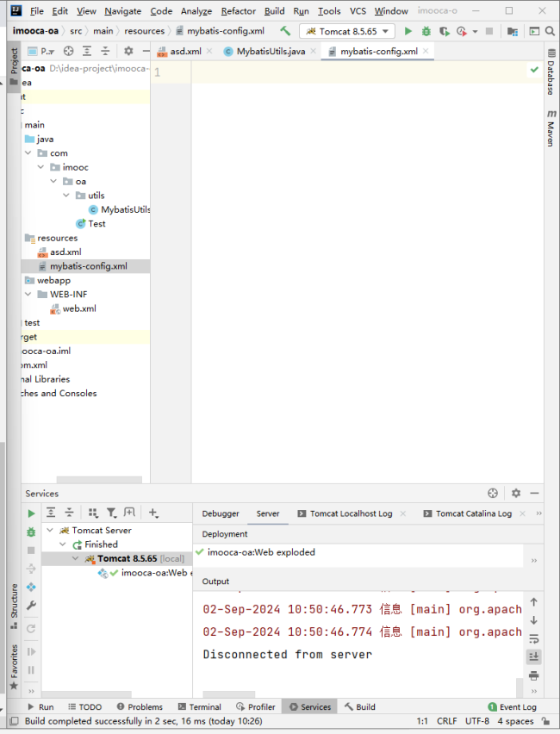Click Print icon beside server output

pyautogui.click(x=534, y=675)
